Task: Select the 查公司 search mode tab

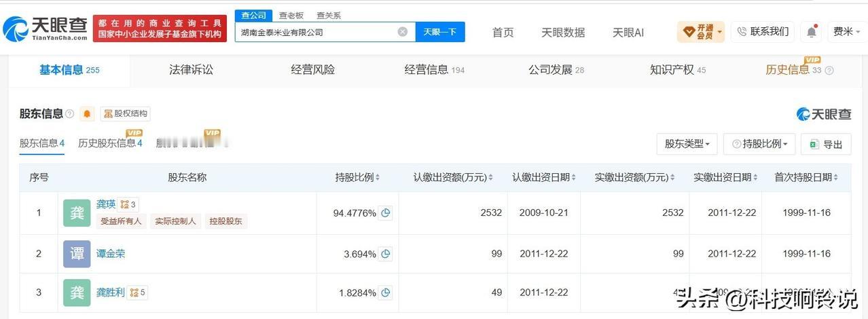Action: click(254, 16)
